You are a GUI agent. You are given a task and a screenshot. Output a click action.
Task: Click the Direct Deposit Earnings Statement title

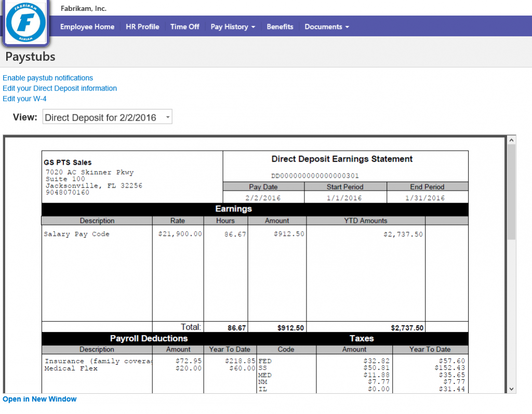click(x=342, y=159)
